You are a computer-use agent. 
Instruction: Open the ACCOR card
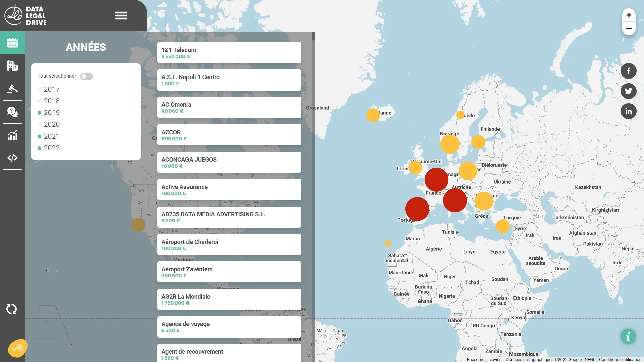point(229,135)
